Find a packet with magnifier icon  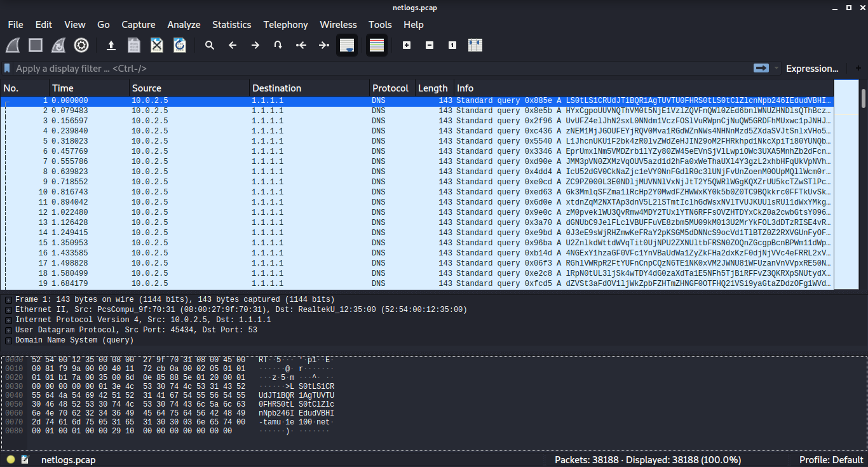(210, 45)
